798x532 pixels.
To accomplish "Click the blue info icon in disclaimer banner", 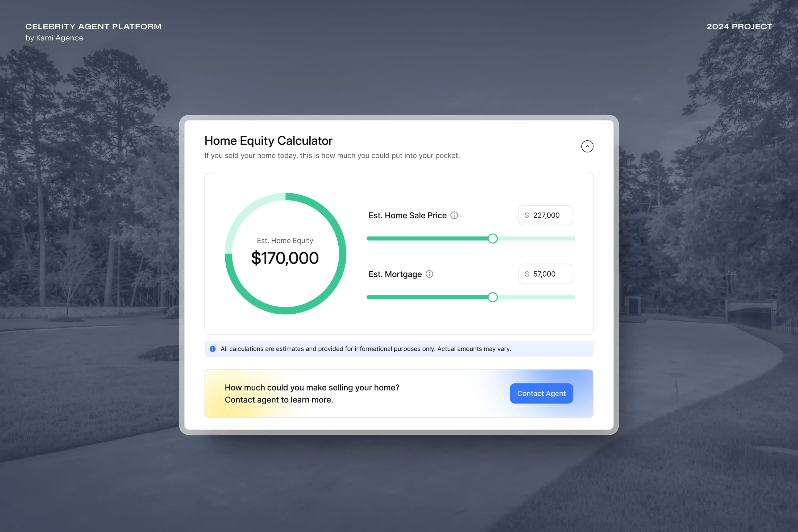I will point(212,349).
